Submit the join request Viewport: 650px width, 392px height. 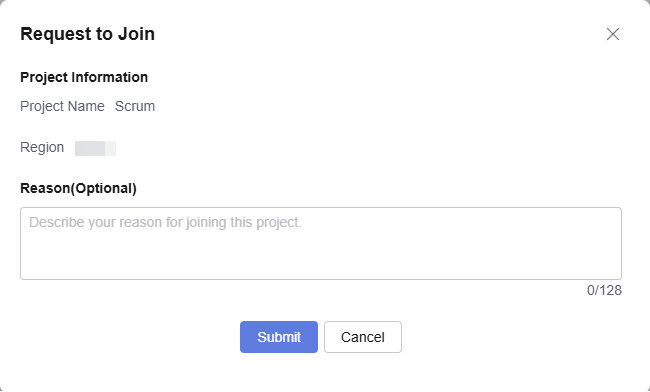point(279,337)
